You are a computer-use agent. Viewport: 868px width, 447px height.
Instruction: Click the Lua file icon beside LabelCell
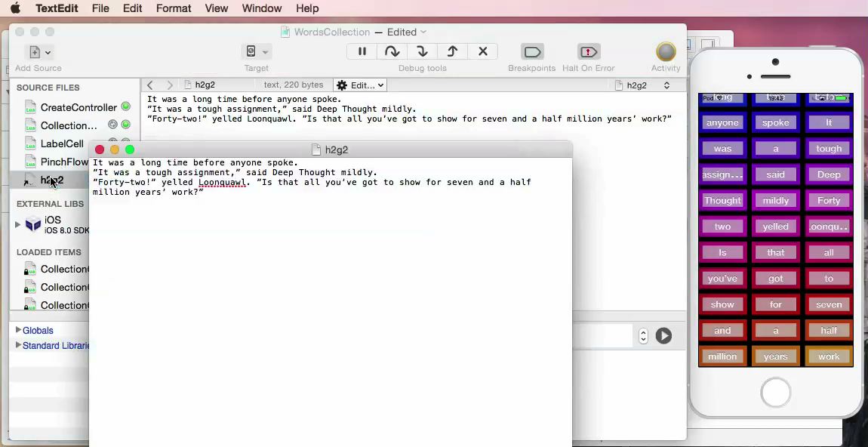[30, 144]
